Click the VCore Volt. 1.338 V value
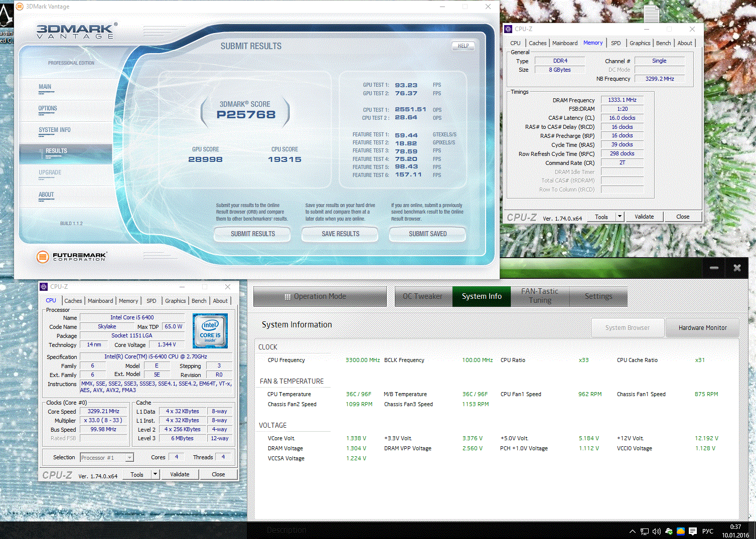The width and height of the screenshot is (756, 539). pyautogui.click(x=356, y=438)
